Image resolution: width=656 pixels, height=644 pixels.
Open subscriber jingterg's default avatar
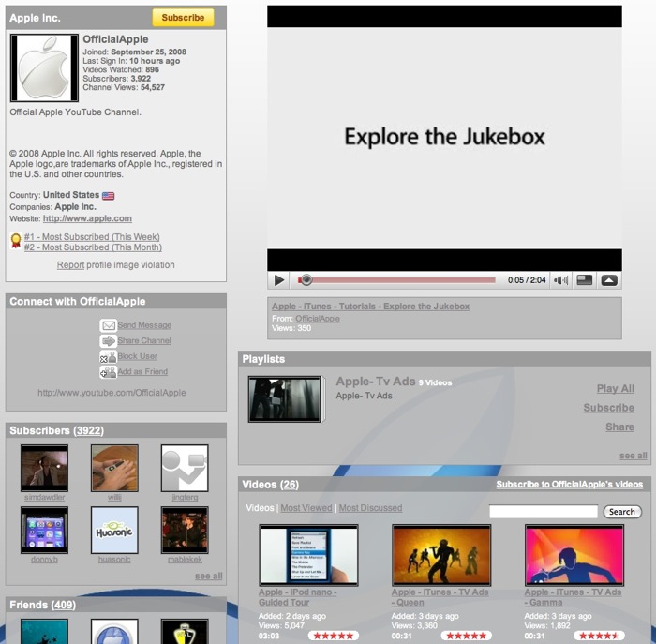click(185, 468)
